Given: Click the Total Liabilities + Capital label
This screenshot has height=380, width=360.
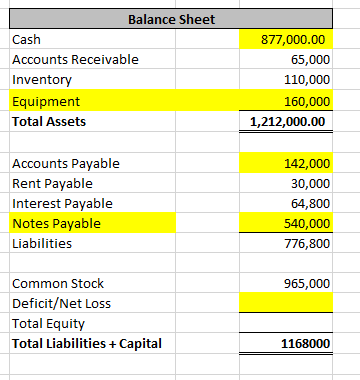Looking at the screenshot, I should point(87,343).
